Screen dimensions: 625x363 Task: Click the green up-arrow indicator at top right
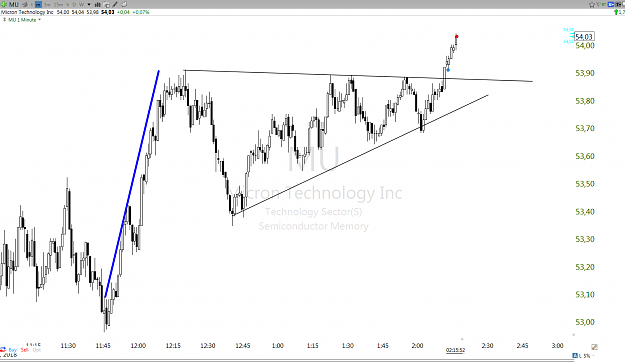pos(616,12)
